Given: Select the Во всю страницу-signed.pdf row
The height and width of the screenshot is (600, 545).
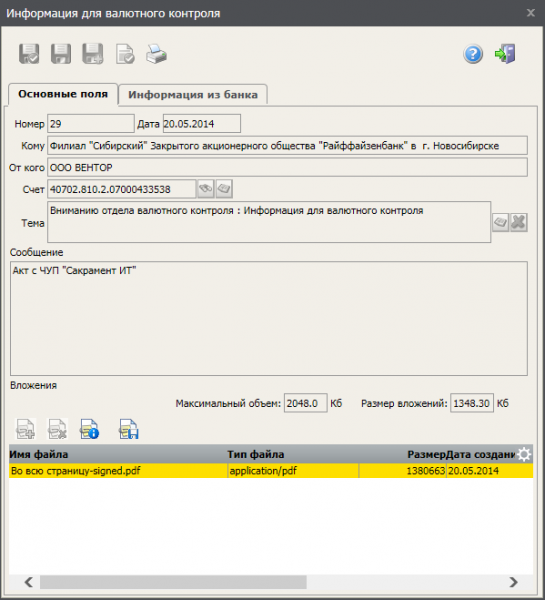Looking at the screenshot, I should 271,471.
